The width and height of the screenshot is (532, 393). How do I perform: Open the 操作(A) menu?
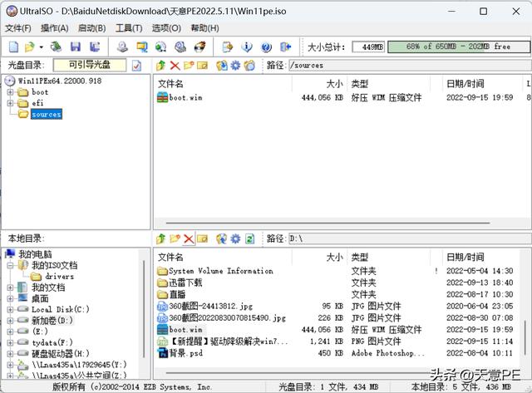(55, 28)
